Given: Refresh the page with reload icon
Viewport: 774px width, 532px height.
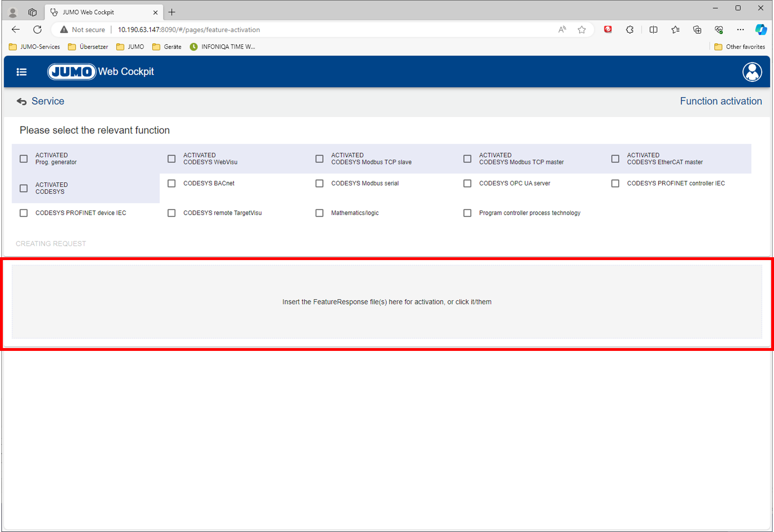Looking at the screenshot, I should pos(37,30).
